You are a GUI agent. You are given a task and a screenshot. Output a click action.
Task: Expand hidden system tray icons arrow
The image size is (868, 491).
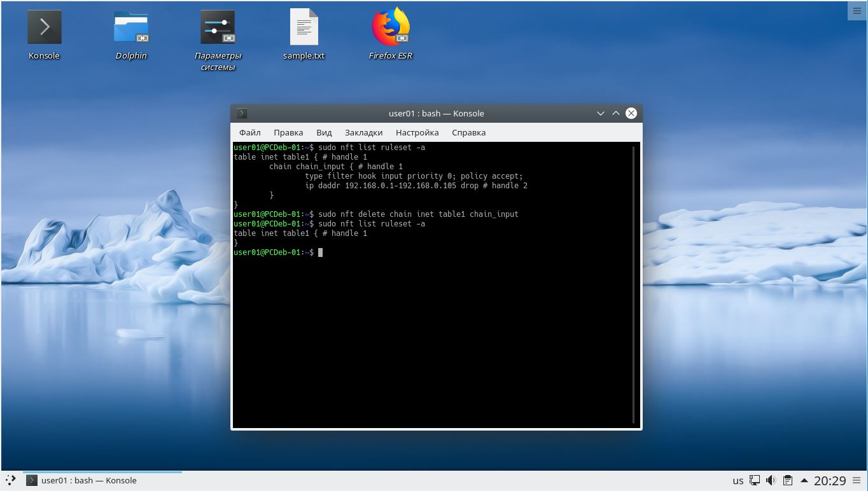tap(804, 480)
